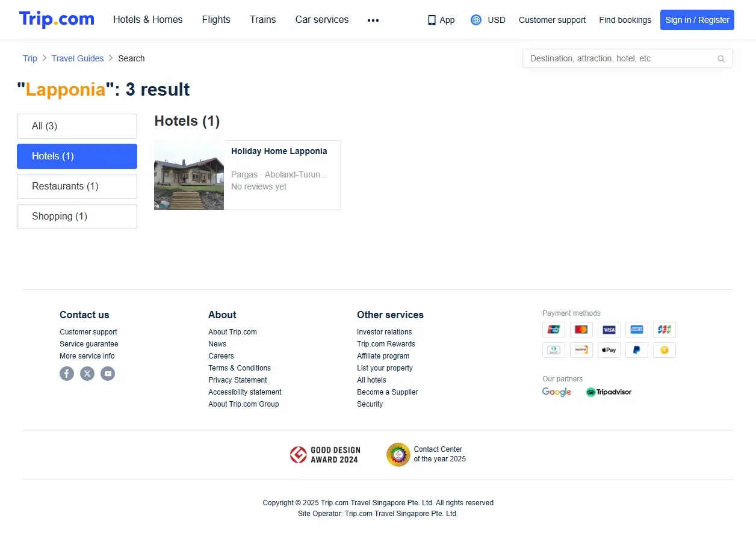Open Terms & Conditions footer link
The image size is (756, 554).
tap(240, 368)
